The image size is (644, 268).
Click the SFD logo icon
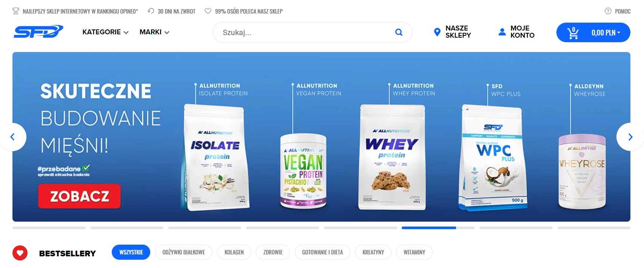[x=39, y=32]
